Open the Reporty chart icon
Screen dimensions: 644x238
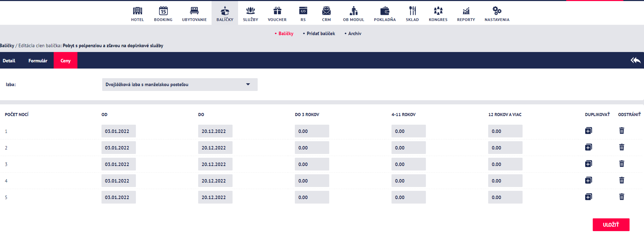[x=466, y=11]
